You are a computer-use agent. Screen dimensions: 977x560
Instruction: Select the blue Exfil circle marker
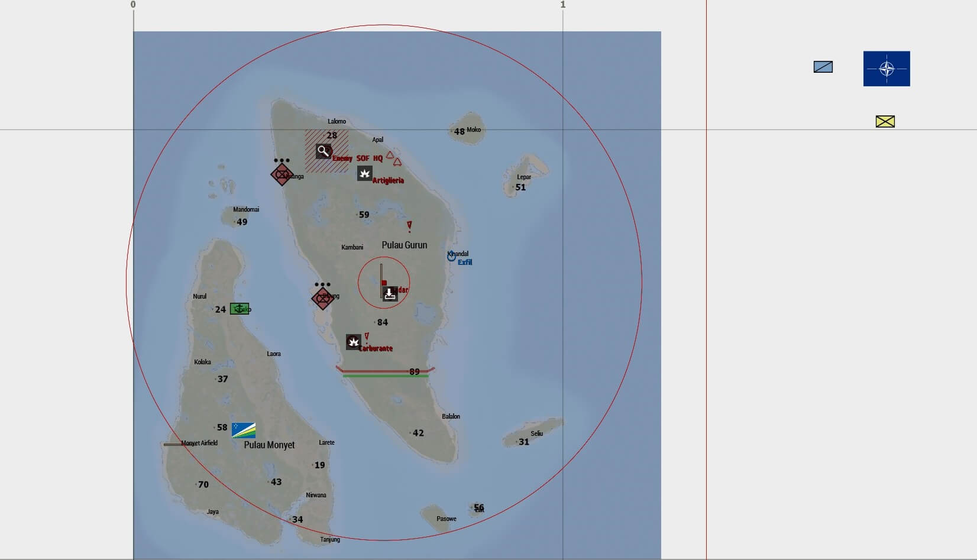point(451,257)
